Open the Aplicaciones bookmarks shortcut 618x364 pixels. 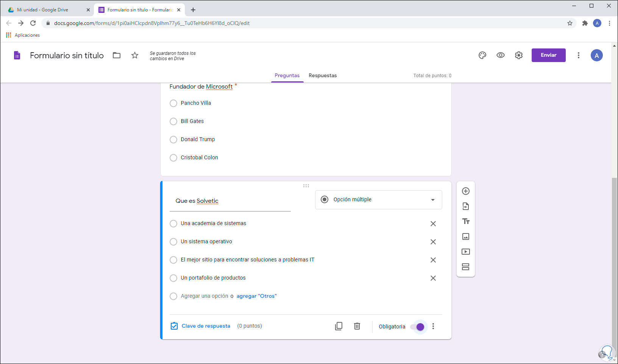pyautogui.click(x=23, y=35)
